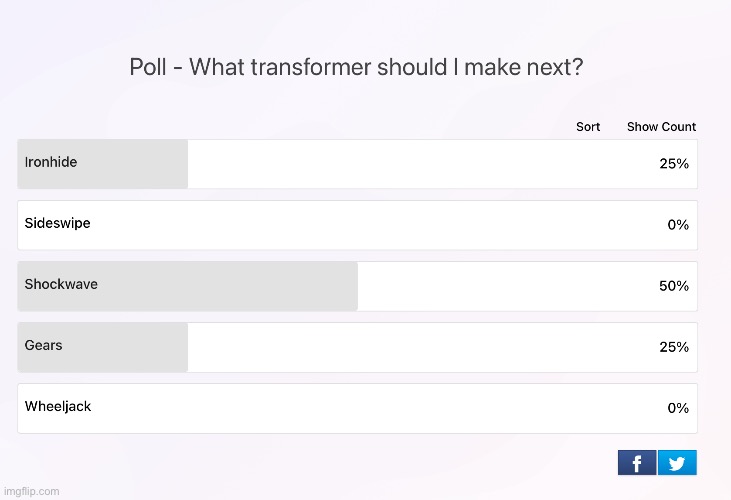
Task: Click the Wheeljack option label text
Action: tap(58, 406)
